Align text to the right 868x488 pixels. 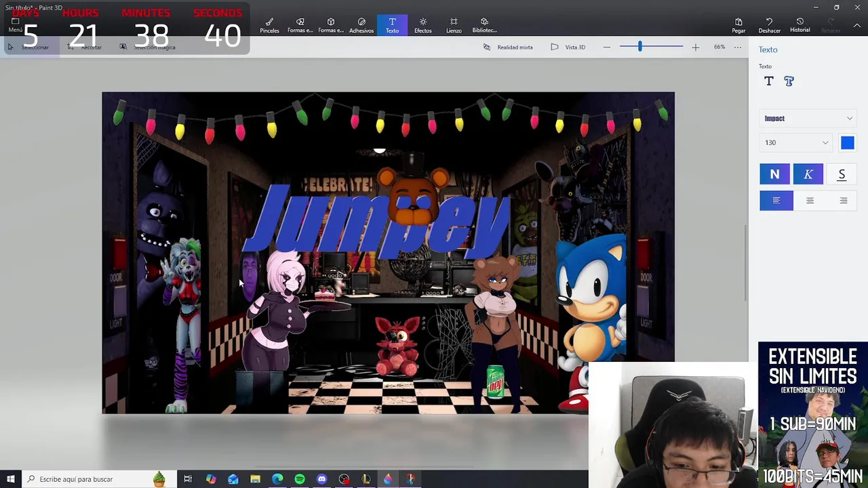[843, 201]
